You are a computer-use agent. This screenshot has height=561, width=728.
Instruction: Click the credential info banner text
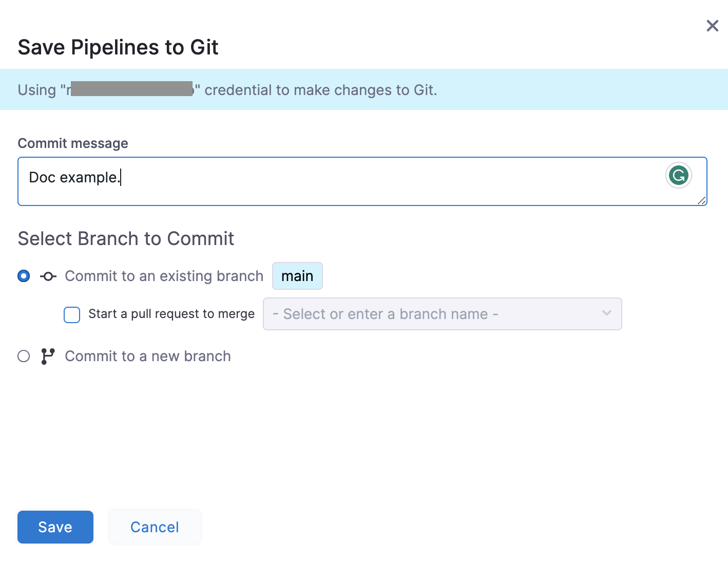pos(320,90)
